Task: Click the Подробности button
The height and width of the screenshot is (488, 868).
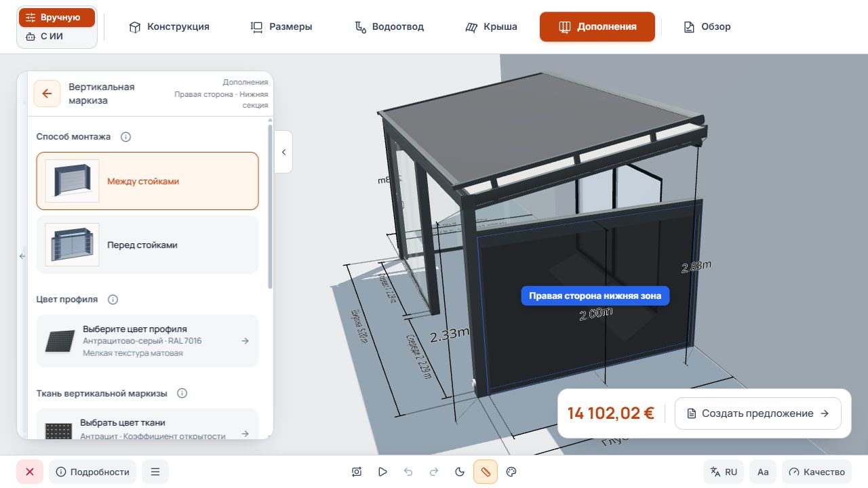Action: coord(92,472)
